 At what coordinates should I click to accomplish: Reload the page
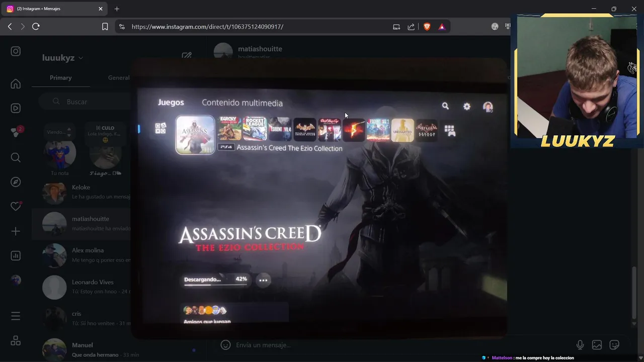tap(36, 27)
